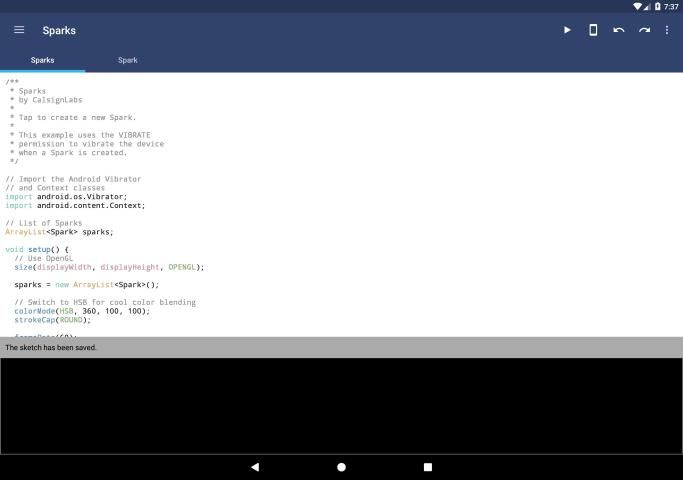Click the 'Import the Android Vibrator' comment line
The width and height of the screenshot is (683, 480).
point(73,179)
